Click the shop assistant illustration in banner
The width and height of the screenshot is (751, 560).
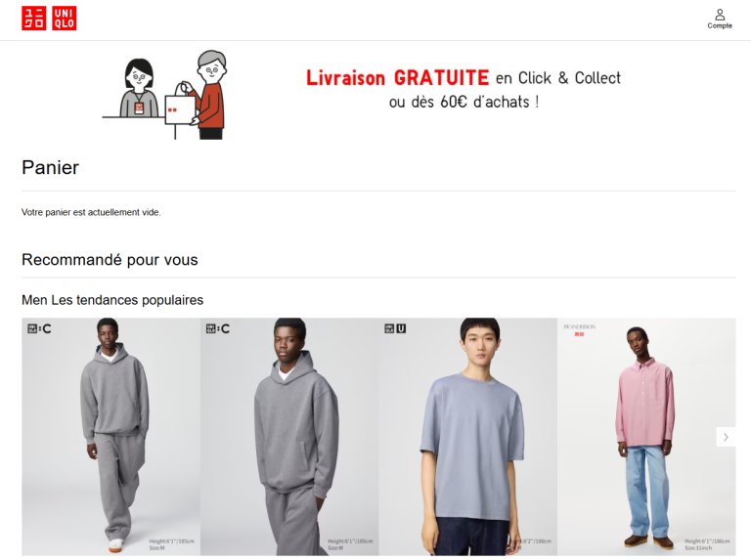tap(139, 88)
